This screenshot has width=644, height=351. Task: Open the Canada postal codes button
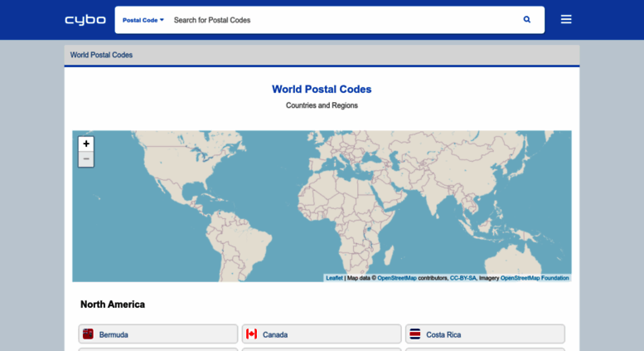tap(322, 334)
